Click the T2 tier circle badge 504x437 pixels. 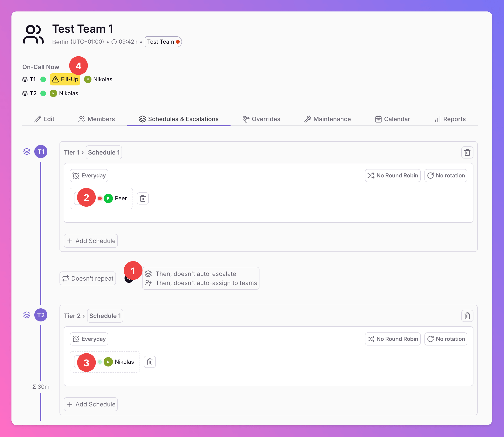[x=41, y=315]
